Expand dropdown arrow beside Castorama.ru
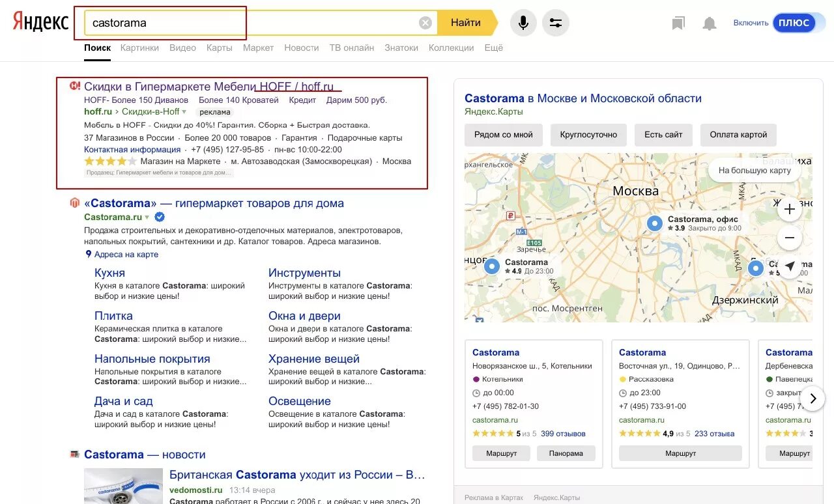The width and height of the screenshot is (834, 504). (x=147, y=217)
